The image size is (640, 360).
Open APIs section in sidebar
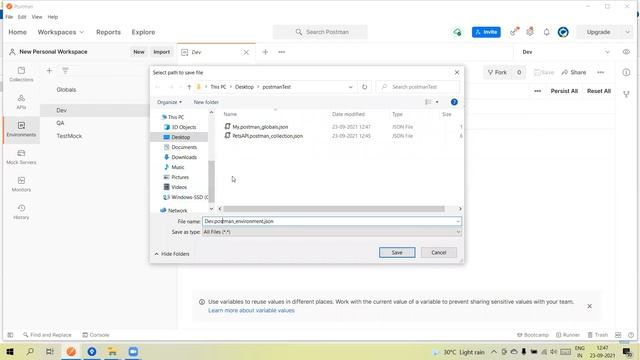[x=21, y=102]
